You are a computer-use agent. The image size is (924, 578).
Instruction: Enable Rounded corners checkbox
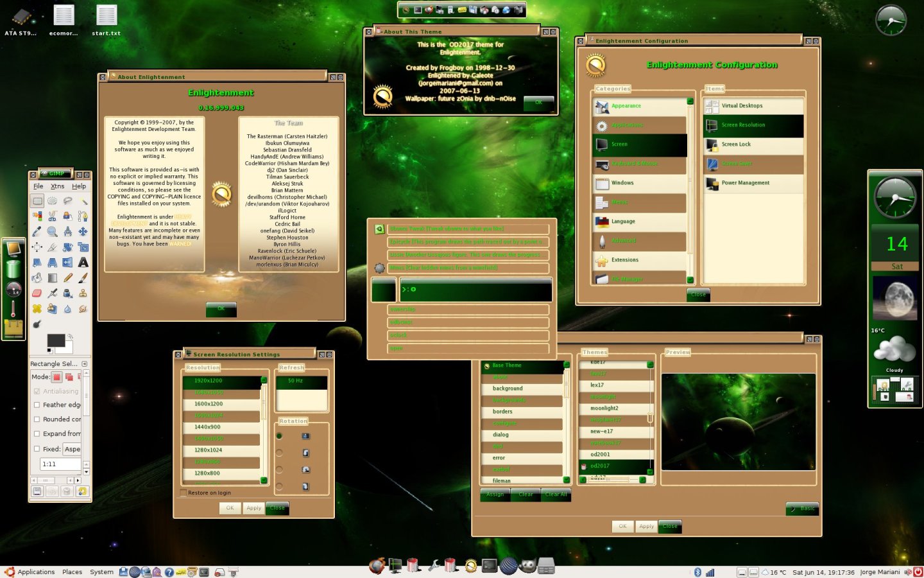[x=37, y=419]
